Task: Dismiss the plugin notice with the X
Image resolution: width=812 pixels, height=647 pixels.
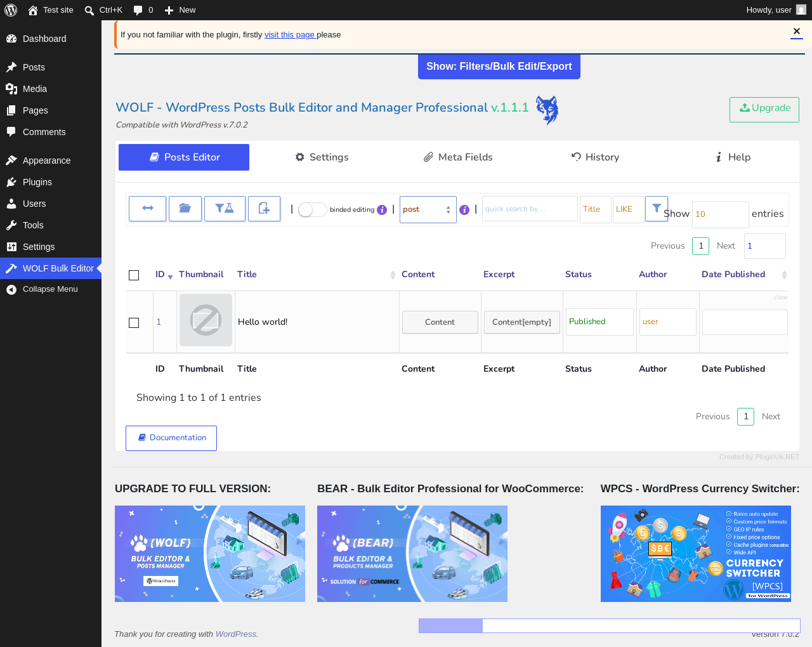Action: [797, 32]
